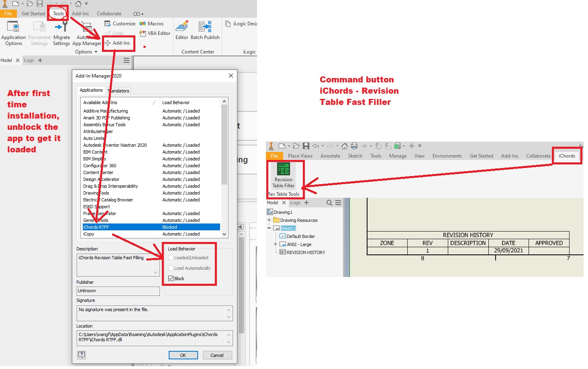Expand the Drawing Resources tree node
The height and width of the screenshot is (369, 588).
click(269, 220)
